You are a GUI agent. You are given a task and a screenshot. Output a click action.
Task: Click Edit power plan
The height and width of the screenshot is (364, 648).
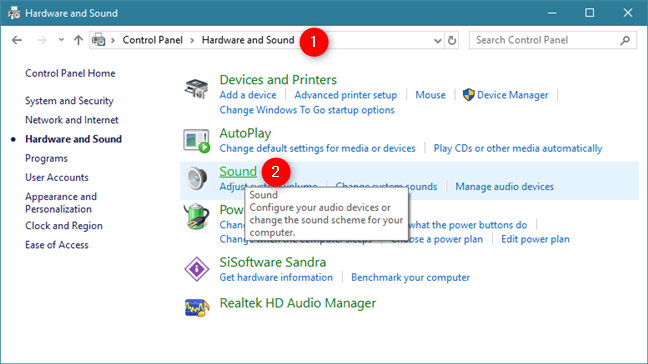click(535, 239)
